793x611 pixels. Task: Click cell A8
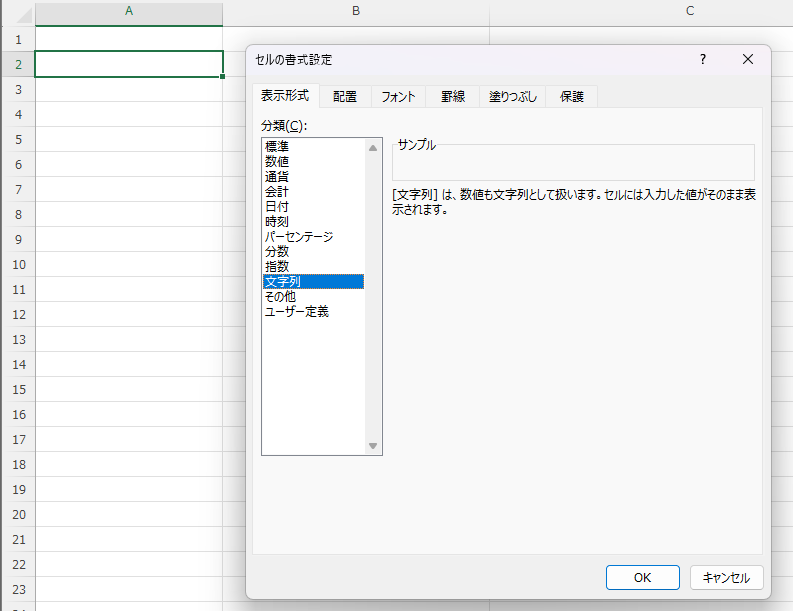point(129,214)
